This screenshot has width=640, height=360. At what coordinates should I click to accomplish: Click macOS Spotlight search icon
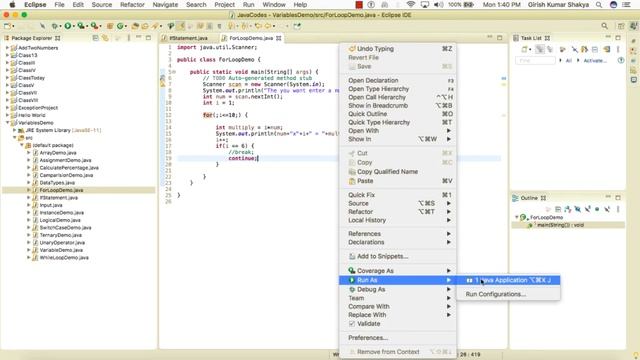pos(599,5)
